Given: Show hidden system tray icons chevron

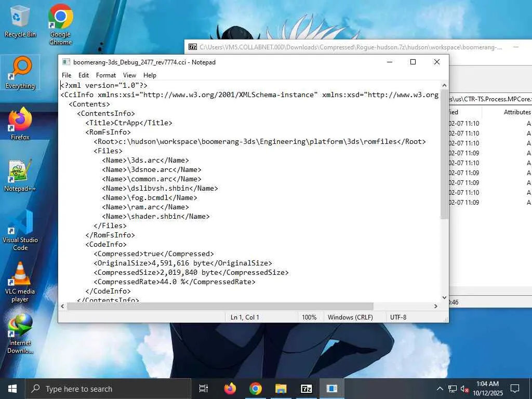Looking at the screenshot, I should pyautogui.click(x=440, y=389).
